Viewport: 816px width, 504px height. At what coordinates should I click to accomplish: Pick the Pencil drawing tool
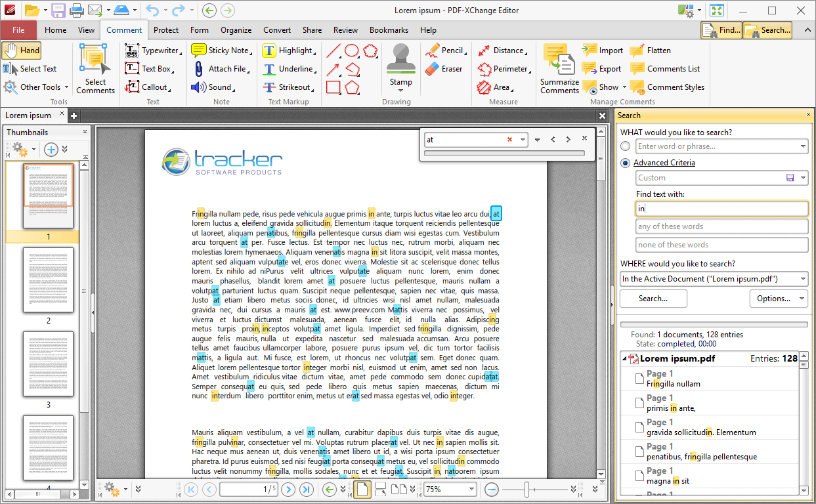point(446,50)
